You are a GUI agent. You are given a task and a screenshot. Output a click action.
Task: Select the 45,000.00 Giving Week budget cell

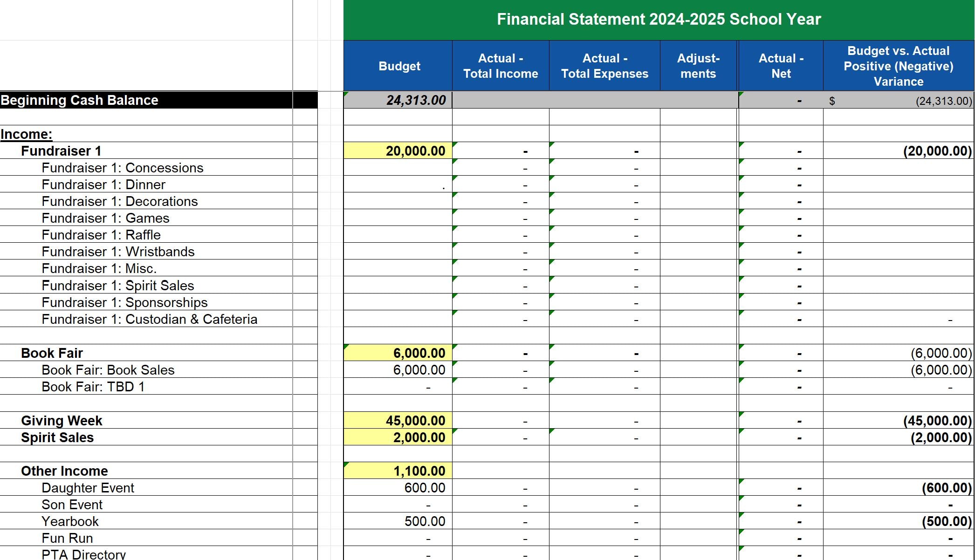pyautogui.click(x=399, y=420)
